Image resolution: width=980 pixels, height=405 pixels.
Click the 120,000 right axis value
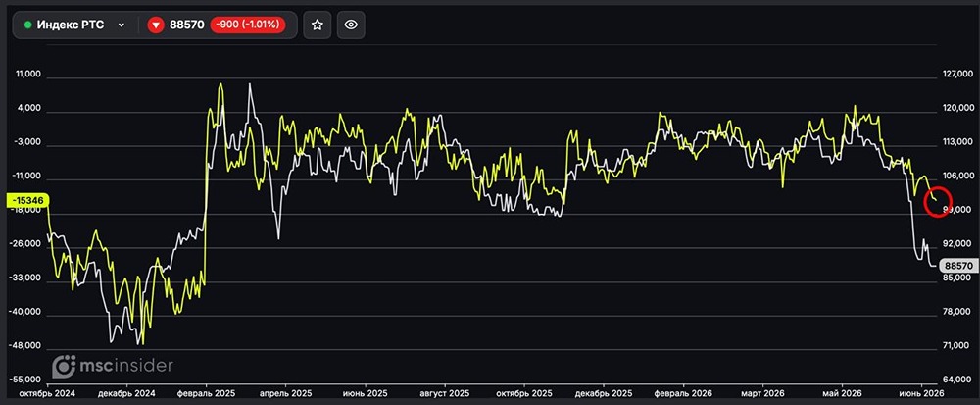coord(957,108)
